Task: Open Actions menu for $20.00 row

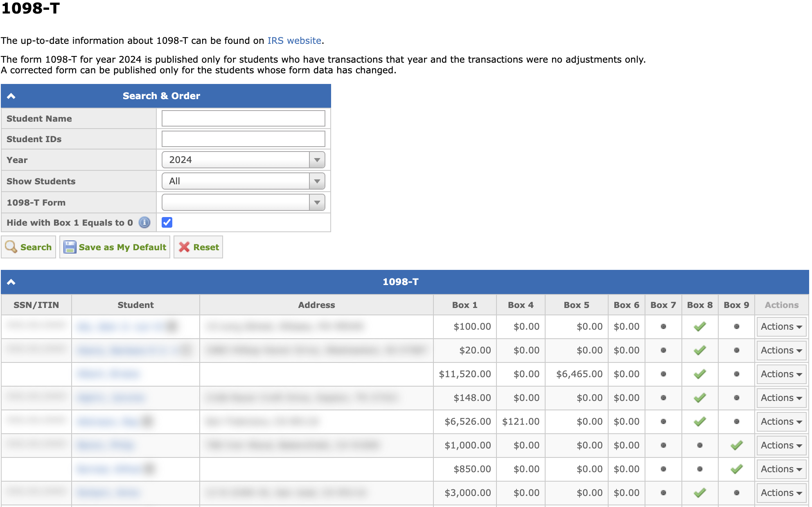Action: point(781,350)
